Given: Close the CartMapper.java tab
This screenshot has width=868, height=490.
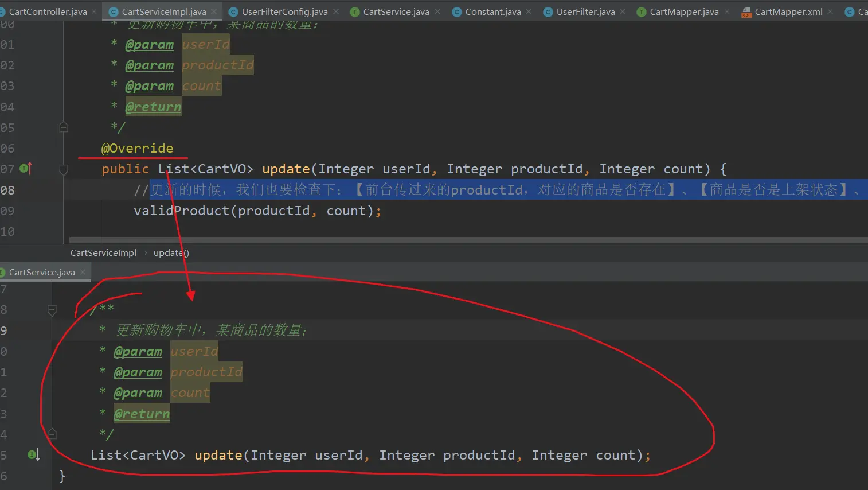Looking at the screenshot, I should 727,11.
